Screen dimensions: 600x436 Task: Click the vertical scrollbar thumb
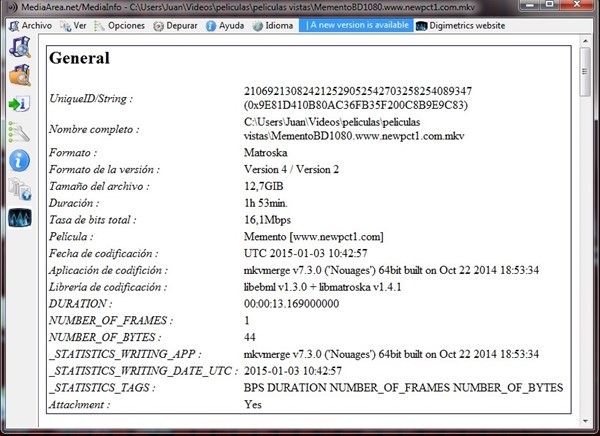pyautogui.click(x=585, y=72)
